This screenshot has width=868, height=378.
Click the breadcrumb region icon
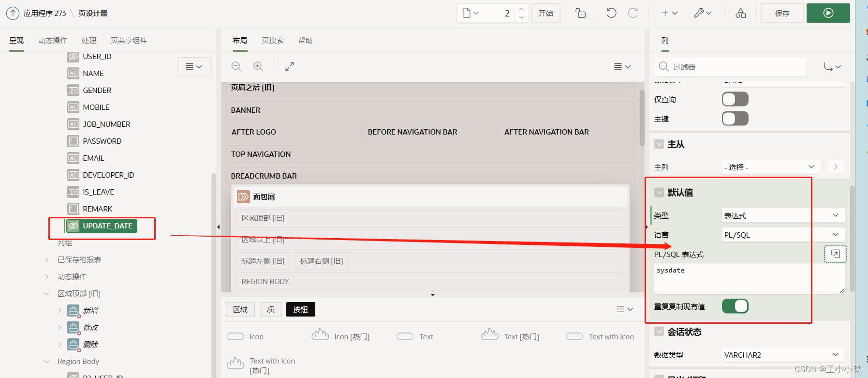pos(243,197)
